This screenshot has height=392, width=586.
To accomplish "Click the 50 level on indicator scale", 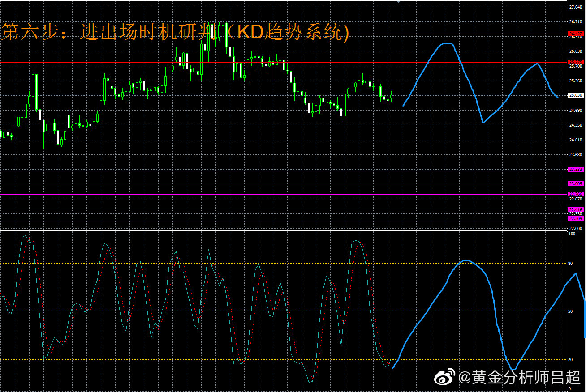I will click(x=570, y=311).
